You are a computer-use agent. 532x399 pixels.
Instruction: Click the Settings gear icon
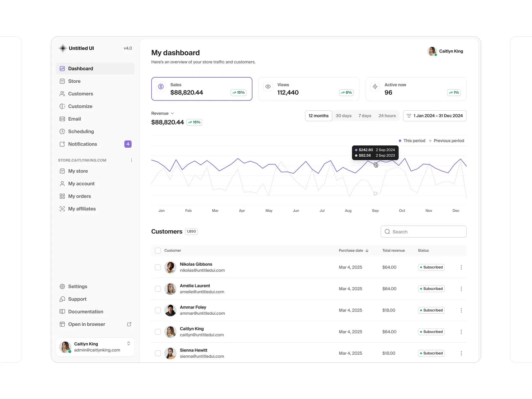coord(62,286)
